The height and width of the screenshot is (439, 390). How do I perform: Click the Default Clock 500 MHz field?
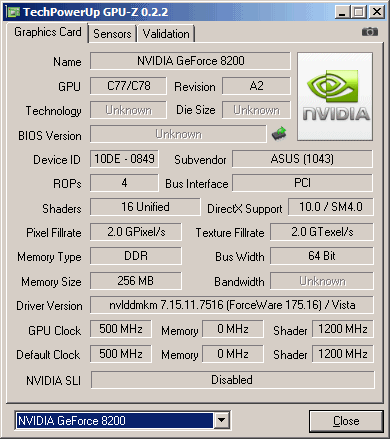pyautogui.click(x=121, y=354)
